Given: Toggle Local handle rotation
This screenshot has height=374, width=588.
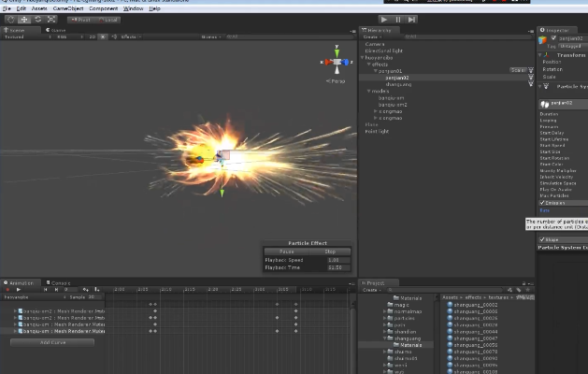Looking at the screenshot, I should [108, 20].
